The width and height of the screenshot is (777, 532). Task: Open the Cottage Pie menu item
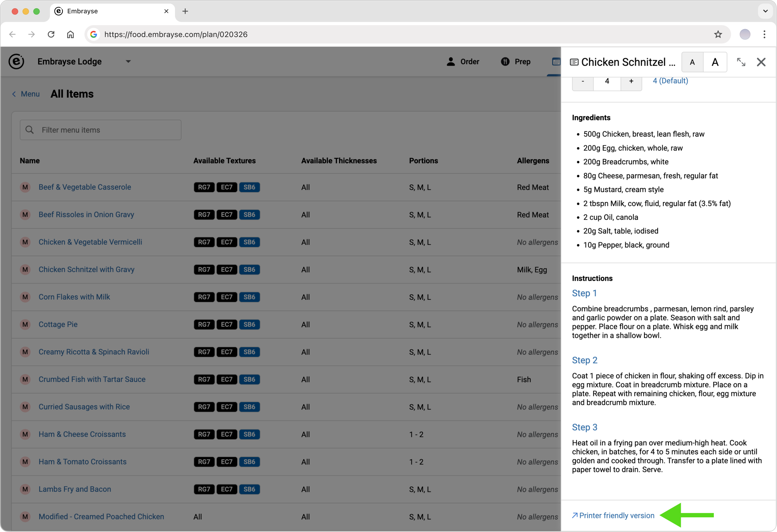click(58, 324)
